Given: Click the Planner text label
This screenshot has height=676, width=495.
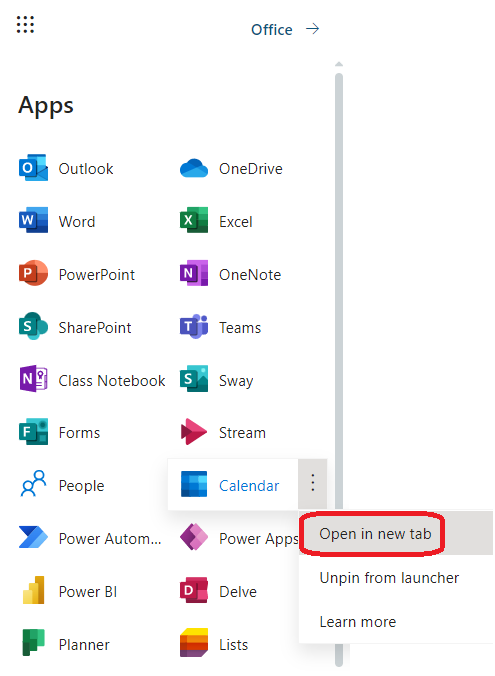Looking at the screenshot, I should [84, 645].
